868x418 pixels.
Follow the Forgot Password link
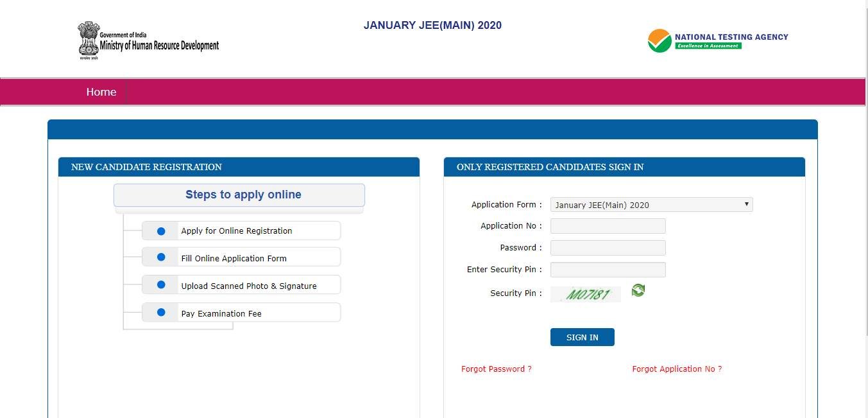tap(496, 369)
